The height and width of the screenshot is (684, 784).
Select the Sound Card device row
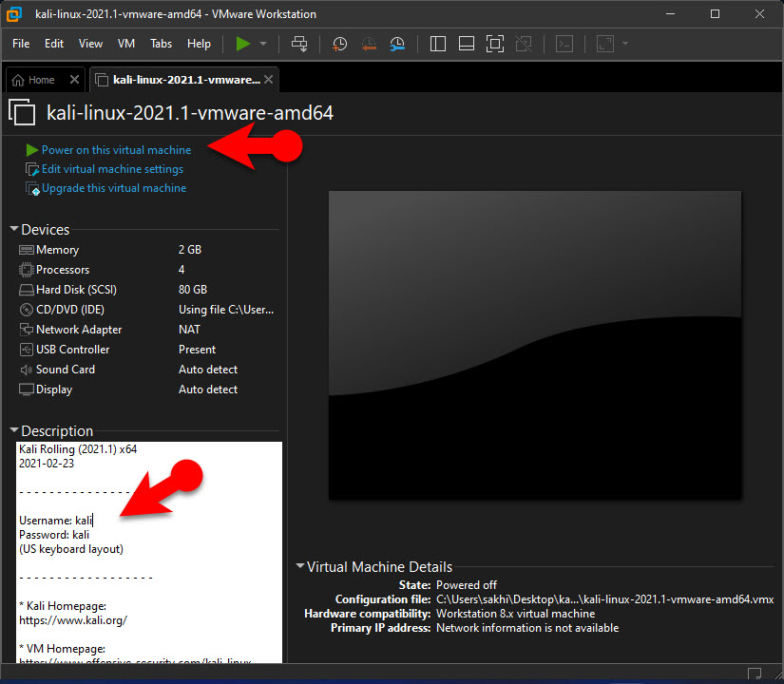coord(147,370)
